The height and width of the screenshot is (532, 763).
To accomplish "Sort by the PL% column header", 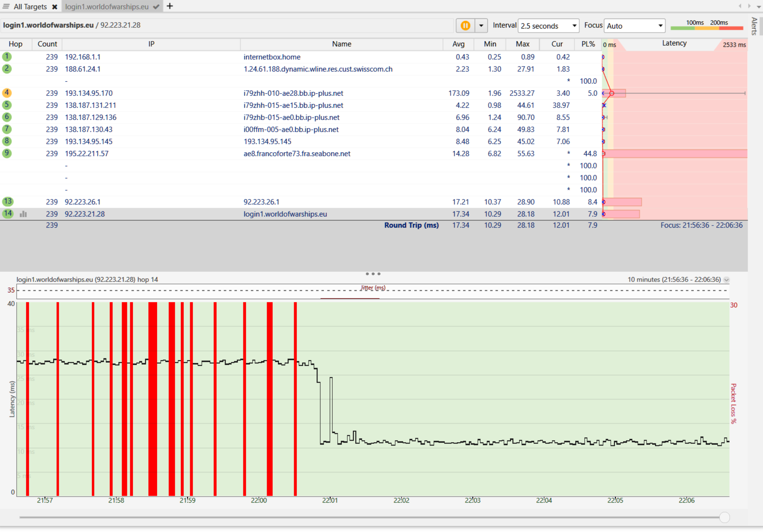I will 588,44.
